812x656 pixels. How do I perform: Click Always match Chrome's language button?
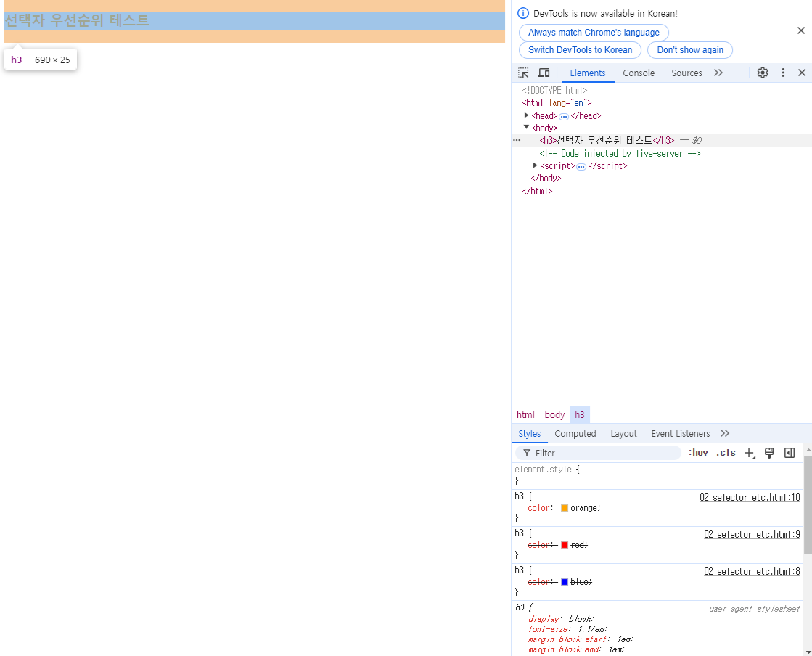[x=594, y=33]
